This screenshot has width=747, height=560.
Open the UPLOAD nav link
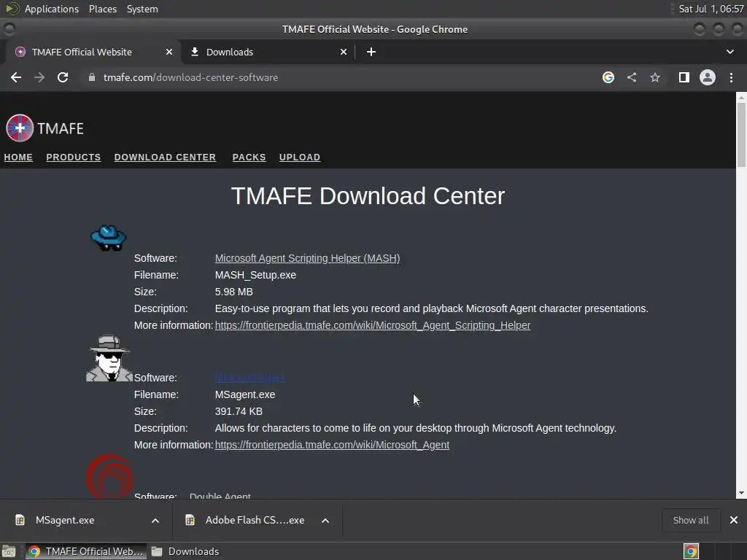[300, 157]
